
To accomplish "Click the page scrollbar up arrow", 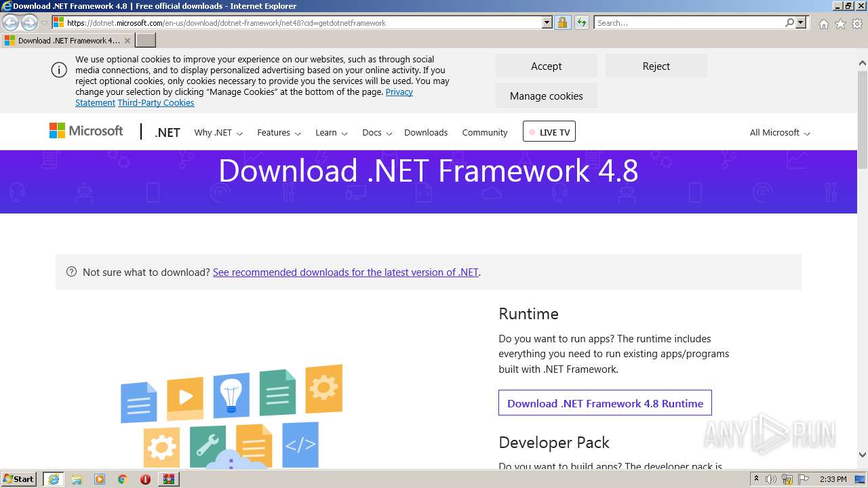I will click(863, 64).
